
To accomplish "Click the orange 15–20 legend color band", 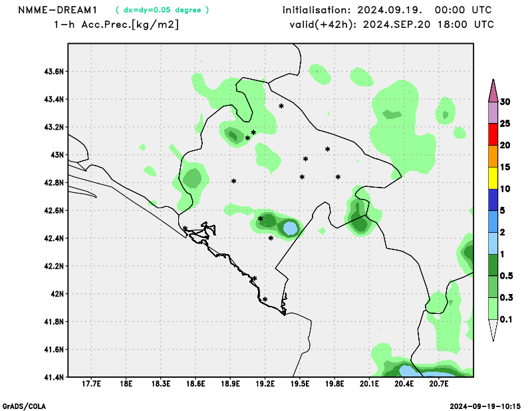I will click(x=493, y=156).
